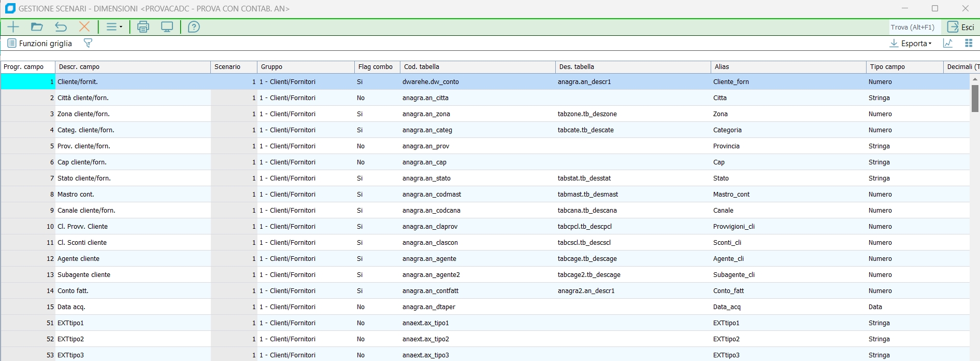Select the anagra.an_agente table code cell
The width and height of the screenshot is (980, 361).
point(429,259)
